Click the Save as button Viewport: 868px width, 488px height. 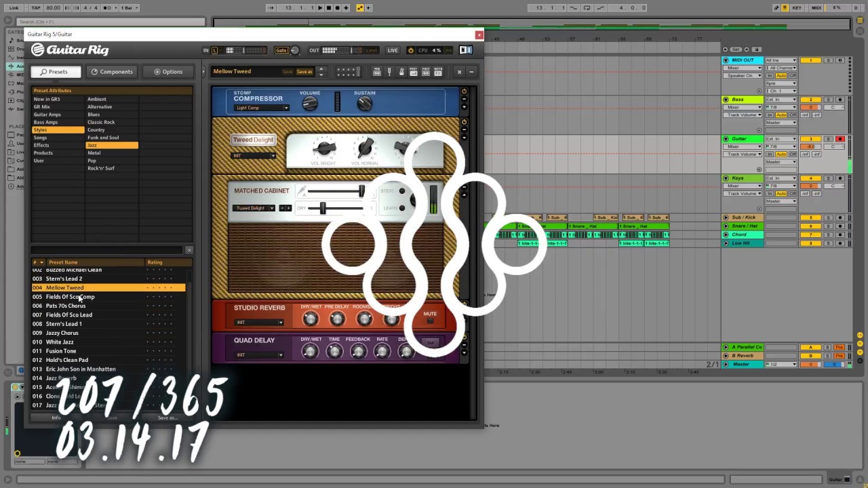(304, 72)
